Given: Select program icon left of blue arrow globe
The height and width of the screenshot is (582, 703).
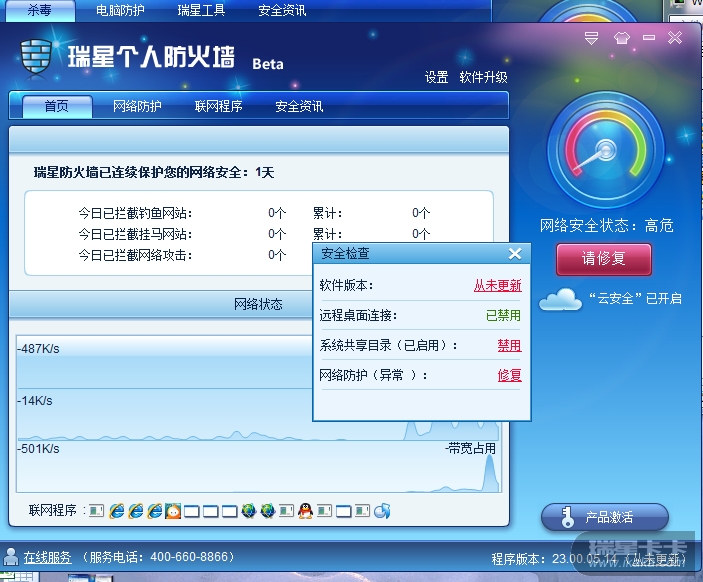Looking at the screenshot, I should (362, 511).
